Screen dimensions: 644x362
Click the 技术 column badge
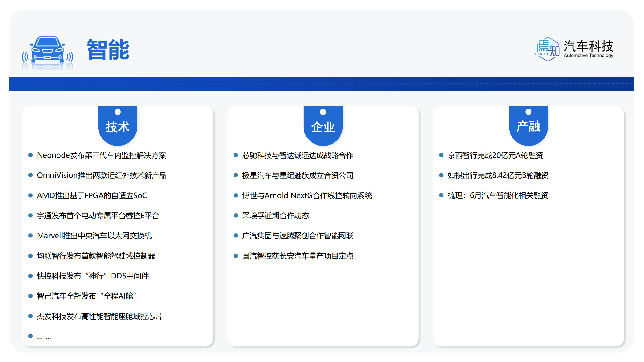[118, 126]
